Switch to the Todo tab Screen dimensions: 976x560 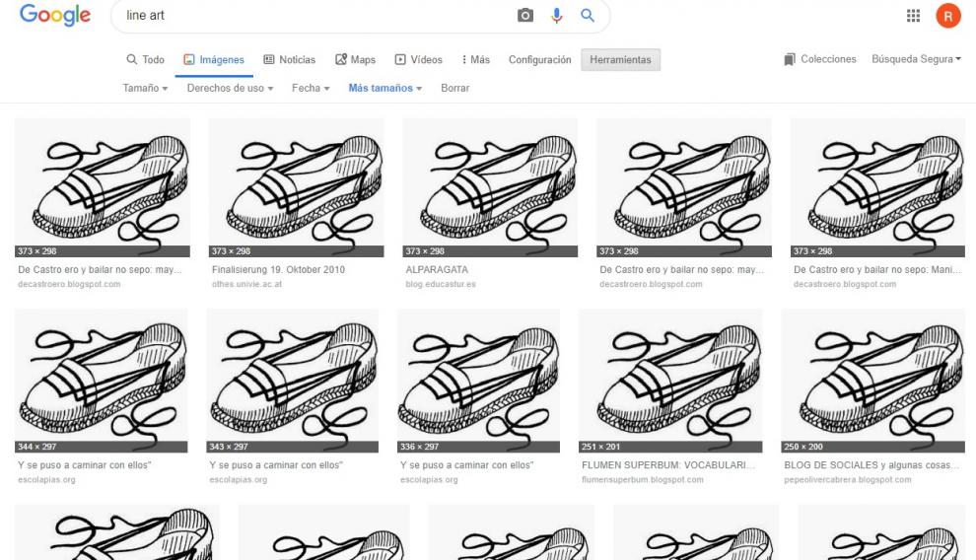pyautogui.click(x=145, y=60)
